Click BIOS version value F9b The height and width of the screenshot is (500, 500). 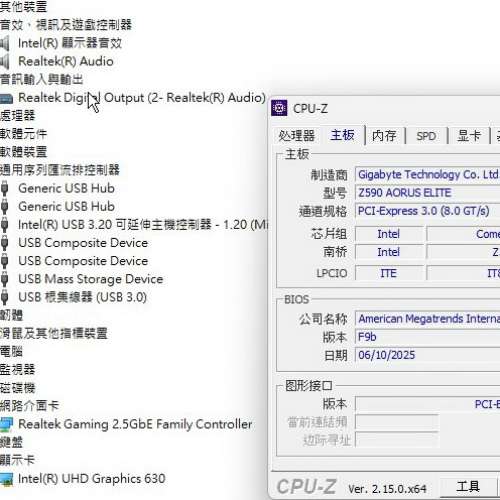tap(428, 337)
